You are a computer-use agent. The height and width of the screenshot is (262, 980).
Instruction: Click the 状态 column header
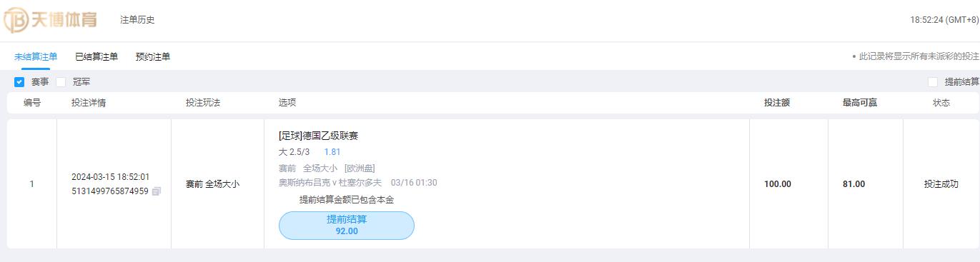point(941,103)
